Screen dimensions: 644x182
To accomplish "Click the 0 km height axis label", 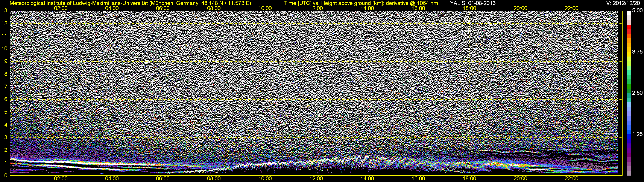I will click(6, 176).
